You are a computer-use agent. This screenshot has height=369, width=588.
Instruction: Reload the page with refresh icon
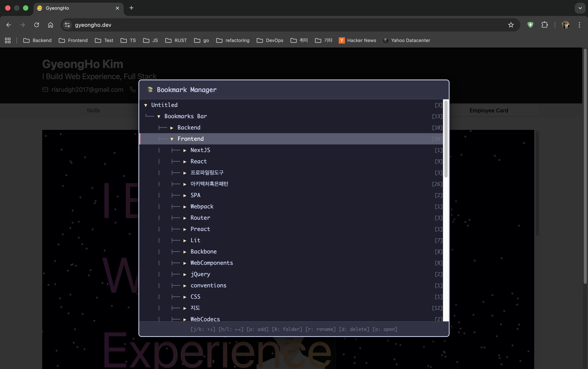click(x=36, y=25)
